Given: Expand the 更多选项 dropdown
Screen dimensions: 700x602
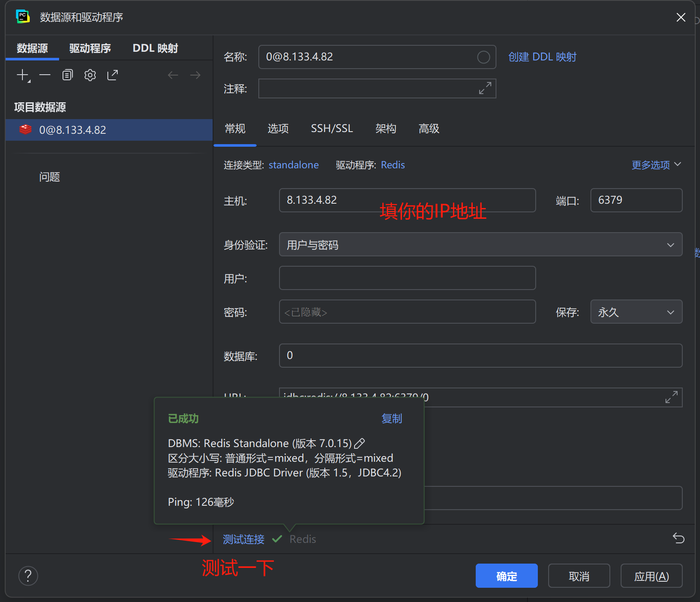Looking at the screenshot, I should [656, 165].
